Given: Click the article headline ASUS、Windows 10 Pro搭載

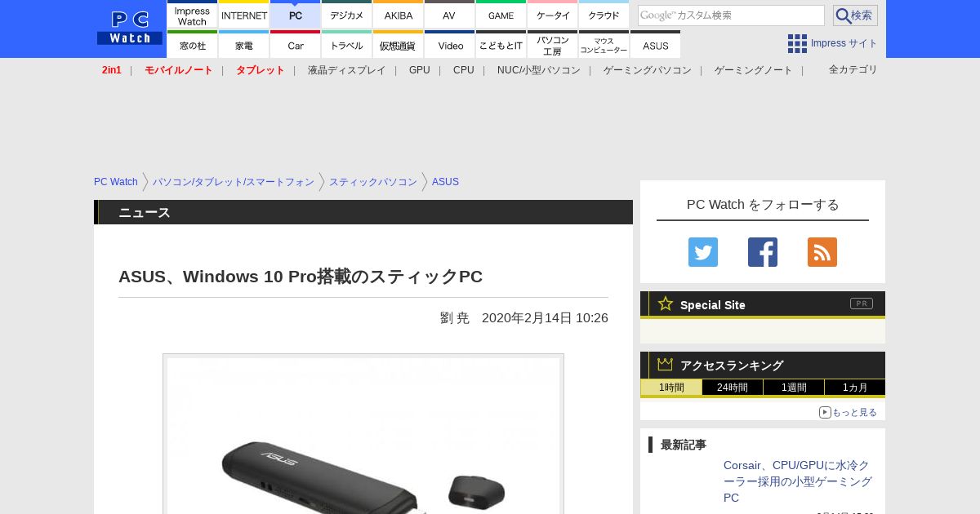Looking at the screenshot, I should tap(301, 277).
